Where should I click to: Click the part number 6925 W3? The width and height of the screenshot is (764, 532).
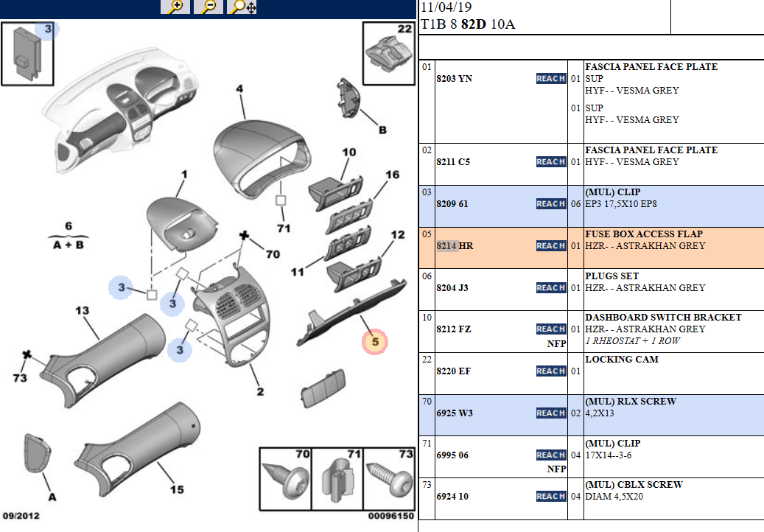pos(455,413)
